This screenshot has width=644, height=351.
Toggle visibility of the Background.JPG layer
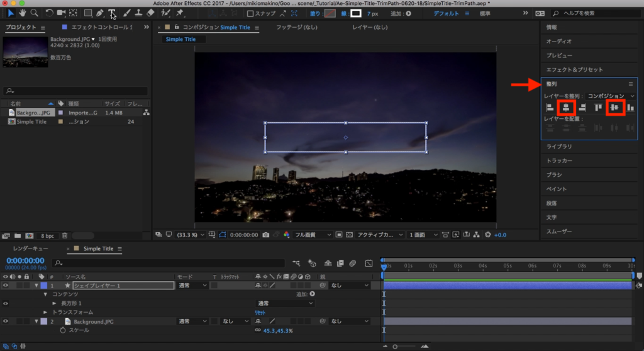point(6,321)
